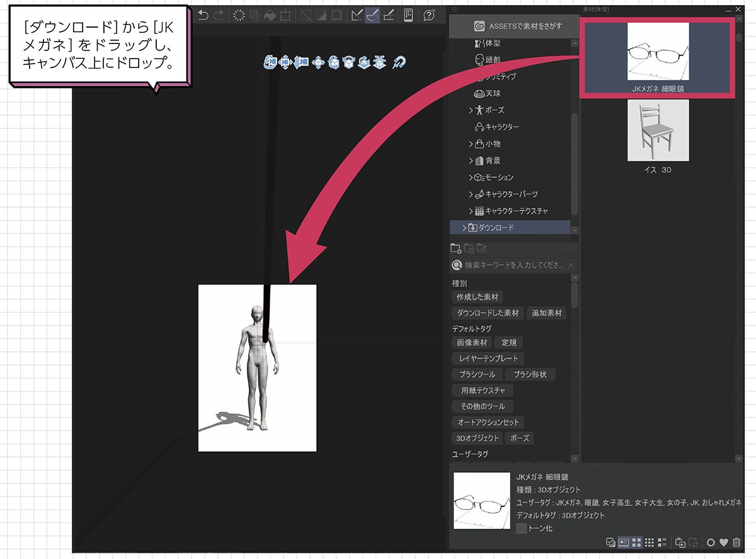
Task: Expand the 小物 folder arrow
Action: coord(471,144)
